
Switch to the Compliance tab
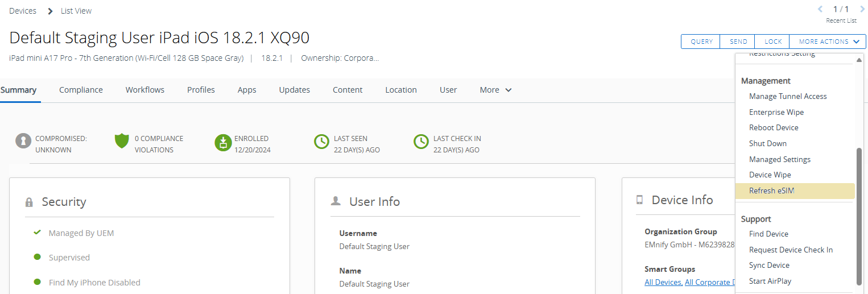point(81,90)
